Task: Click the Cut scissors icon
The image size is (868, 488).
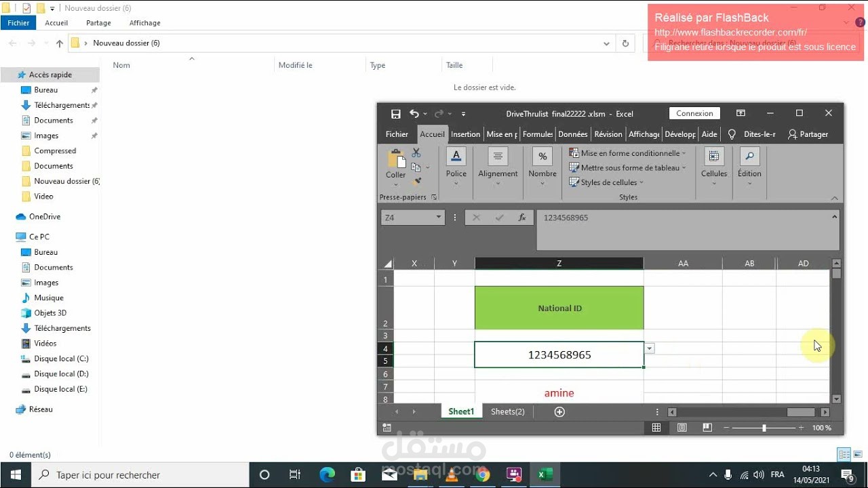Action: (416, 153)
